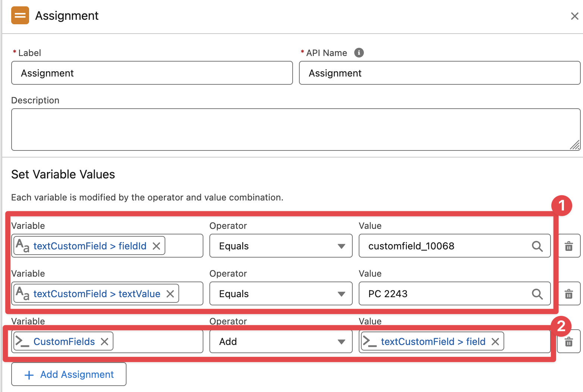Click the info icon beside API Name
The height and width of the screenshot is (392, 583).
pyautogui.click(x=359, y=53)
